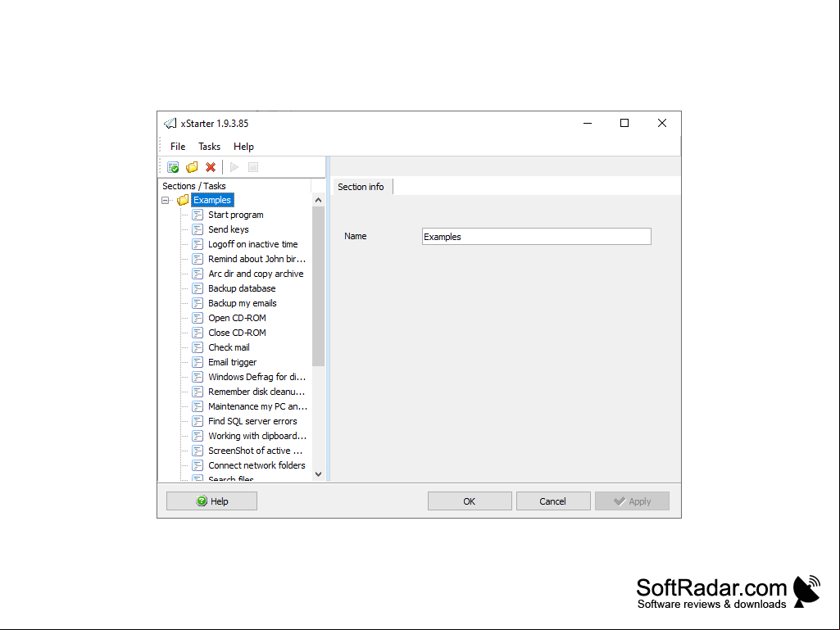This screenshot has height=630, width=840.
Task: Click the Sections / Tasks column header
Action: (x=235, y=186)
